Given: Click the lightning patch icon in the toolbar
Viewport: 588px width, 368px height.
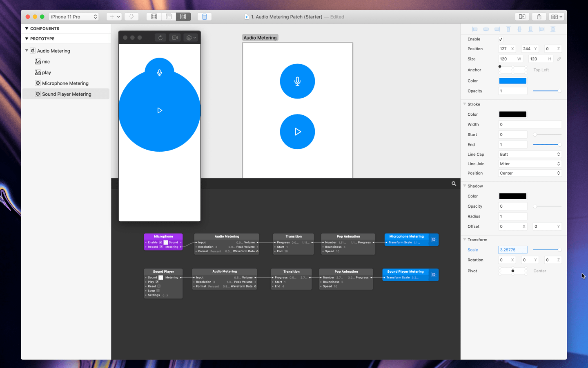Looking at the screenshot, I should [x=131, y=16].
